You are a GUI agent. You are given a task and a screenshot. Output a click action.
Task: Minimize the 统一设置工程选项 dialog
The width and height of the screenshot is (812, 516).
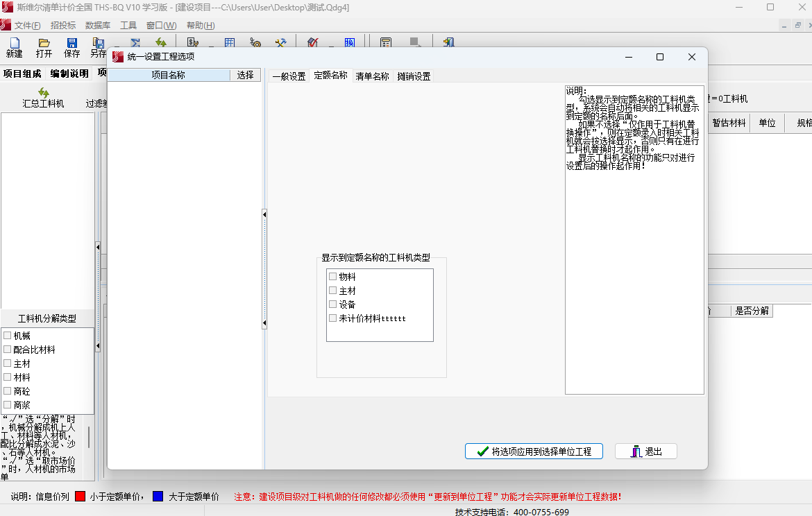point(629,57)
